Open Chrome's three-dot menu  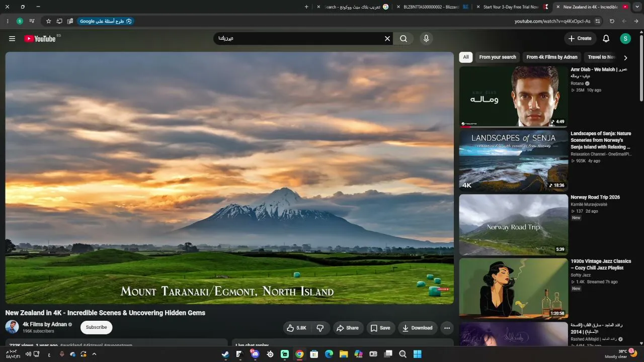(8, 21)
